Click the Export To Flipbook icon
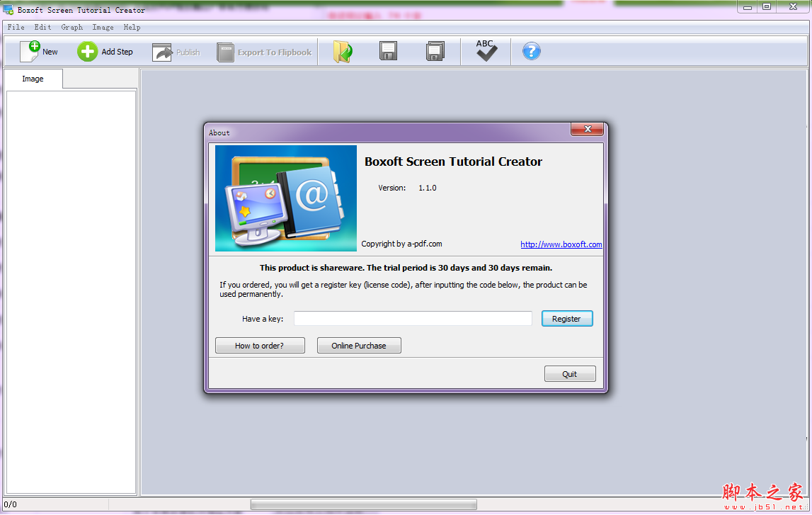This screenshot has width=812, height=515. point(225,52)
